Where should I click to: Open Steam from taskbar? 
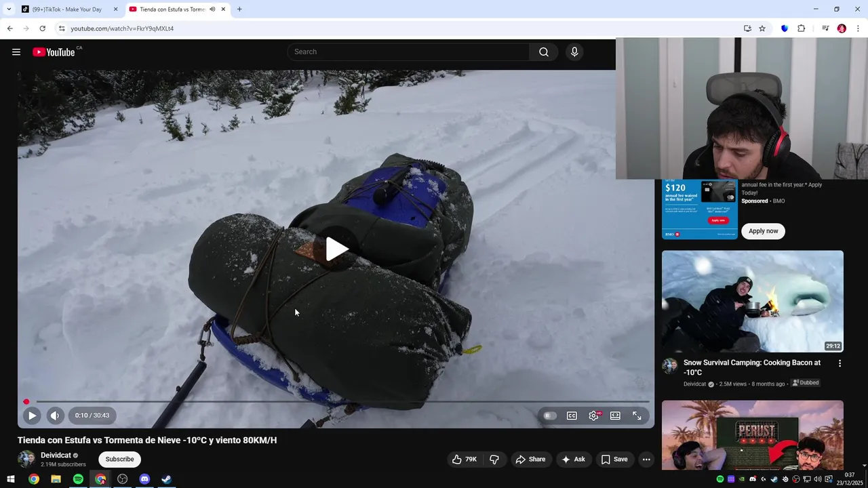pos(166,479)
